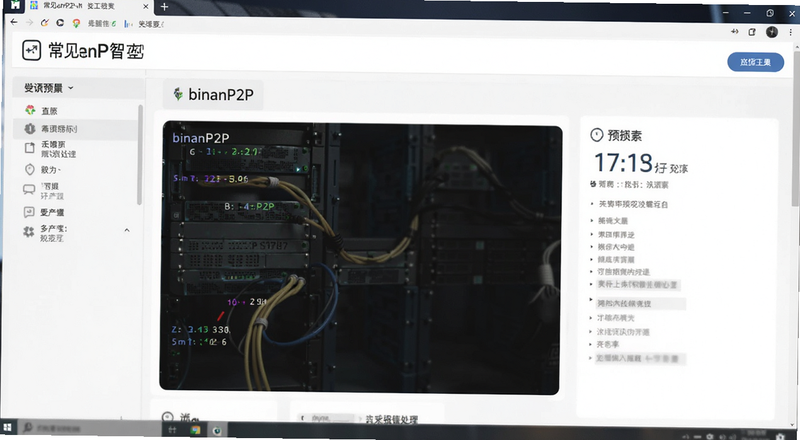Click the gray input field in bottom card
The image size is (800, 440).
pyautogui.click(x=326, y=418)
